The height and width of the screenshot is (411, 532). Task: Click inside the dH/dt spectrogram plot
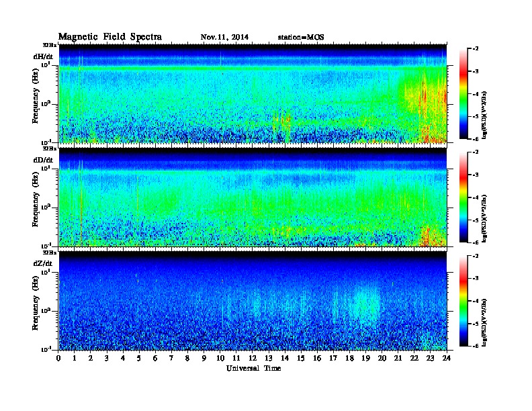253,93
